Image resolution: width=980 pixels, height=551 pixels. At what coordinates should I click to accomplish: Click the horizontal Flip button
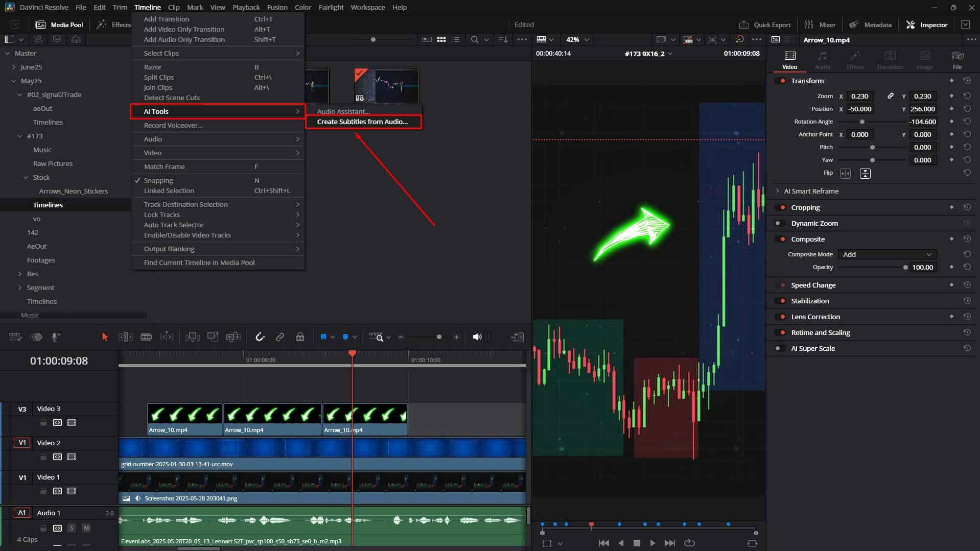click(x=845, y=174)
